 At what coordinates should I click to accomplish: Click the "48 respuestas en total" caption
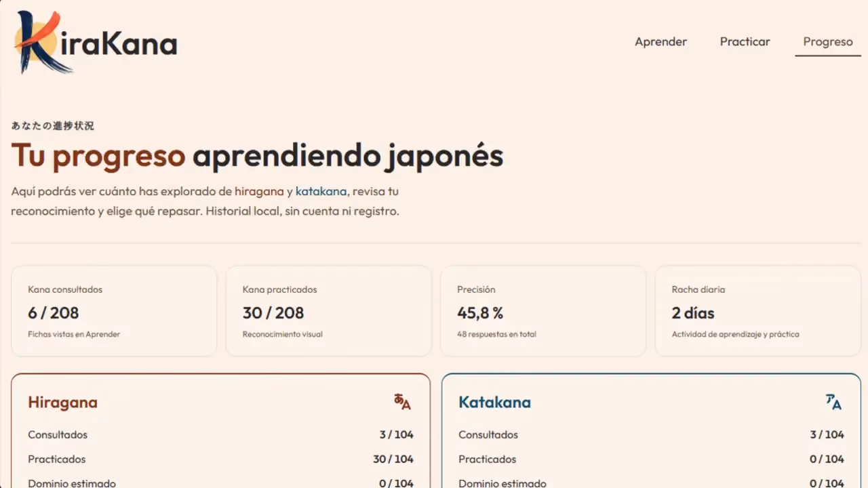coord(497,334)
